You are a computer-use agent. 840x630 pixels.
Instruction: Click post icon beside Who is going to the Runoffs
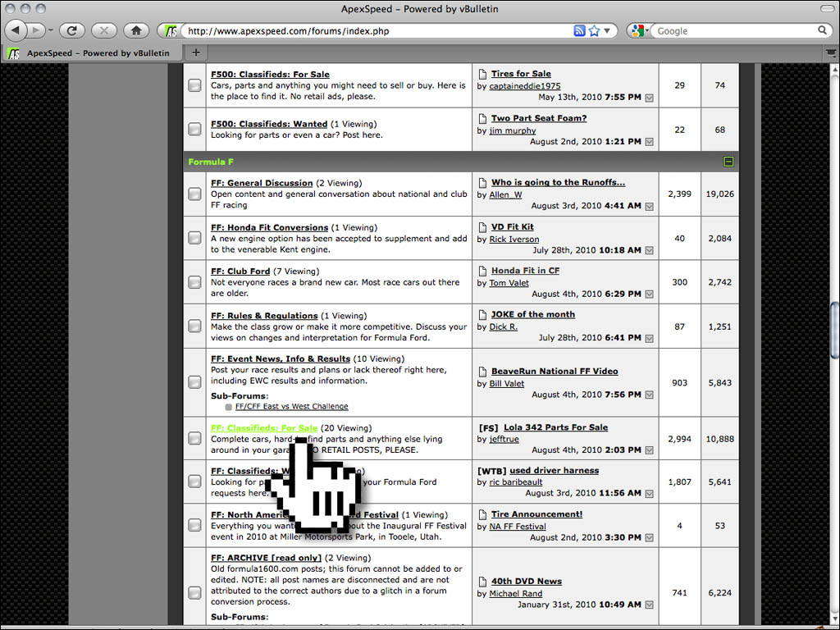[x=482, y=183]
